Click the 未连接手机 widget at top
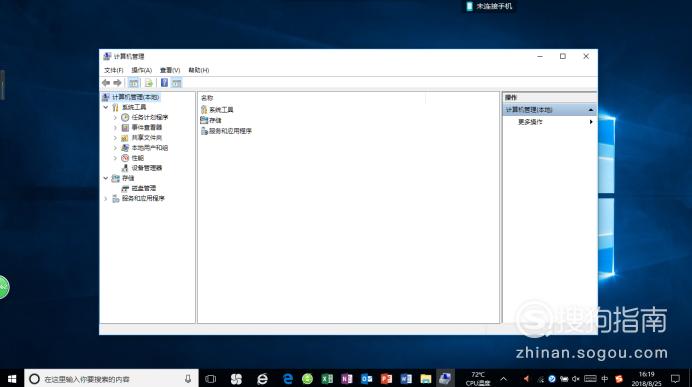 (x=489, y=6)
